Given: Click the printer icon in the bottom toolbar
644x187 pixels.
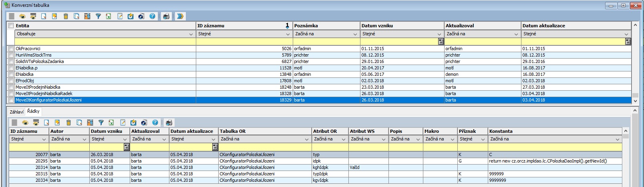Looking at the screenshot, I should tap(169, 123).
